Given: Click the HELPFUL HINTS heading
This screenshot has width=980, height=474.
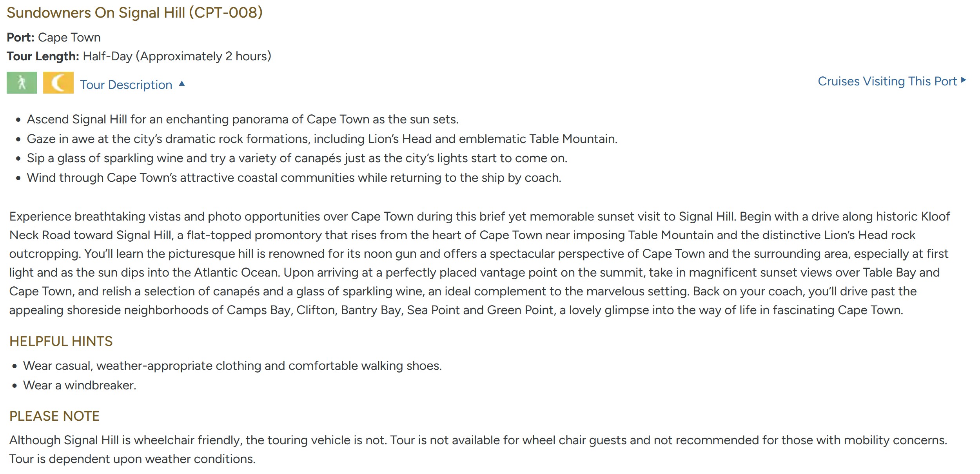Looking at the screenshot, I should click(61, 341).
